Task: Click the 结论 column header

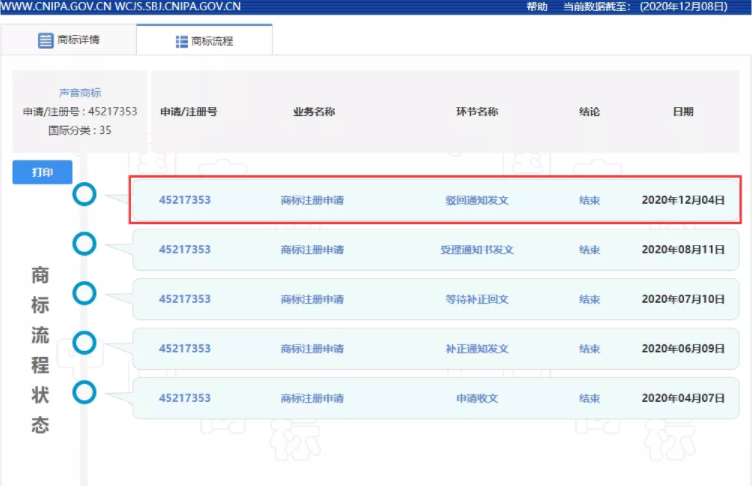Action: coord(589,112)
